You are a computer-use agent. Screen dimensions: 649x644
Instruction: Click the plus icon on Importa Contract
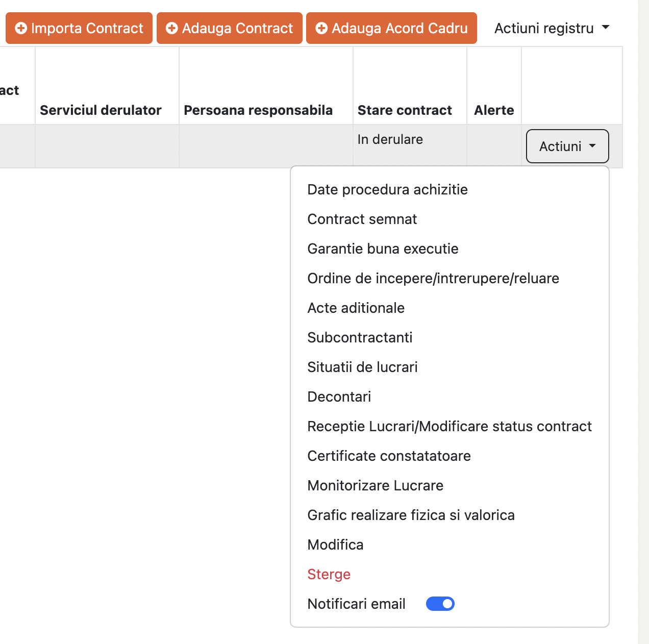tap(21, 28)
